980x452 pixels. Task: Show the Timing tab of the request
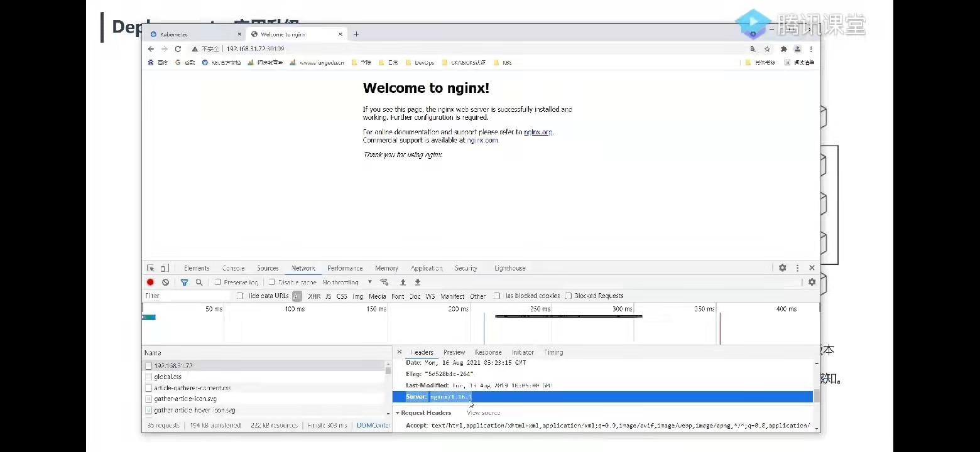553,352
